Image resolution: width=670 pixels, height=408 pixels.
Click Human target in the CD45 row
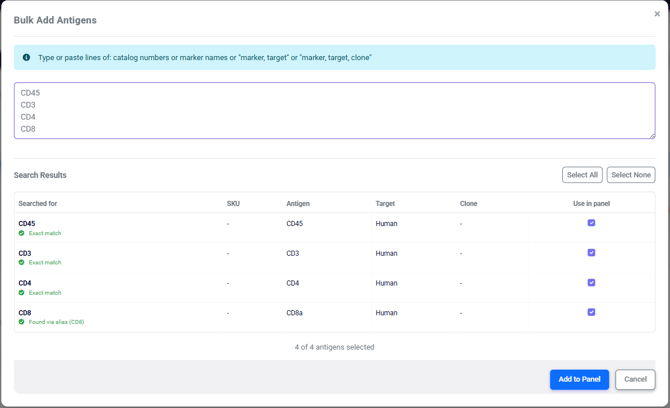386,223
